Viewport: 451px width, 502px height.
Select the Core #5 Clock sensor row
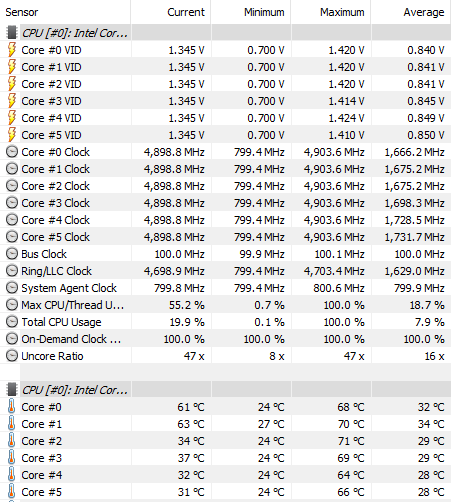225,237
